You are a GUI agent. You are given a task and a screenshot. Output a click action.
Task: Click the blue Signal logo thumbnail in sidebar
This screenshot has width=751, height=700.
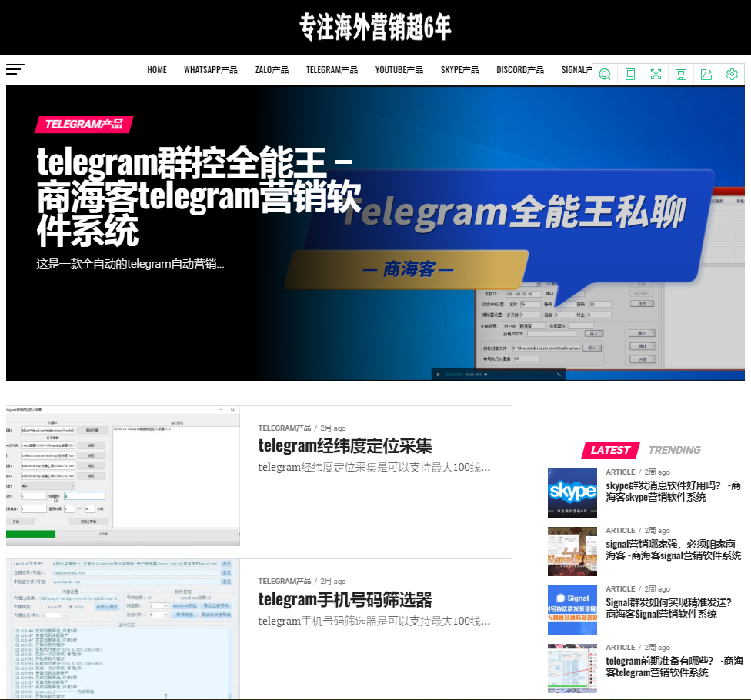(x=572, y=609)
